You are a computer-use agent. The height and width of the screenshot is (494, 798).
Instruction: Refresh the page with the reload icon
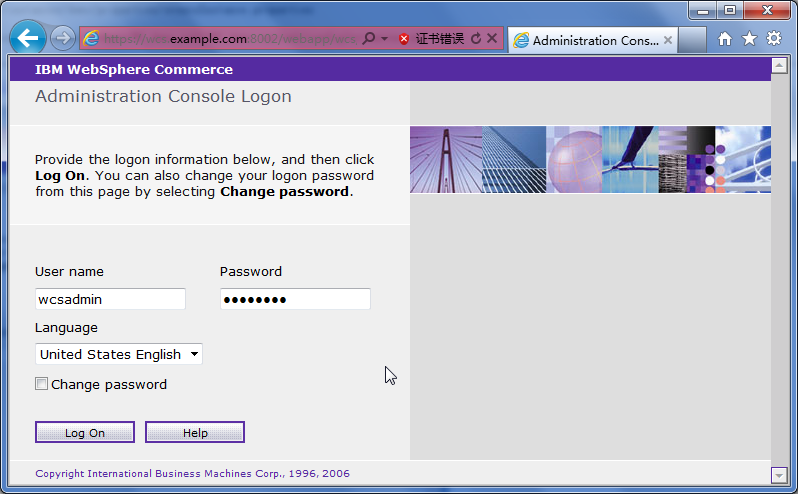point(476,39)
